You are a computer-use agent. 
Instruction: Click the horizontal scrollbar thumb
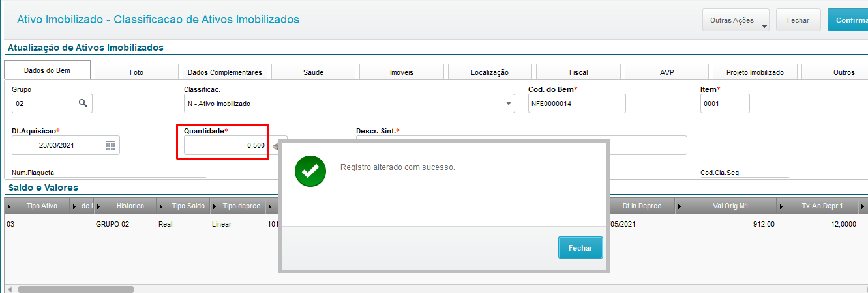click(76, 289)
